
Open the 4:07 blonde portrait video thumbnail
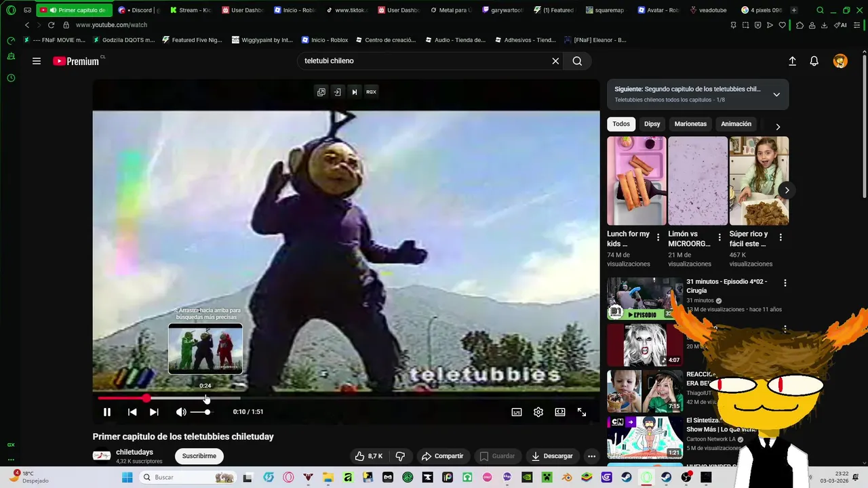[645, 345]
